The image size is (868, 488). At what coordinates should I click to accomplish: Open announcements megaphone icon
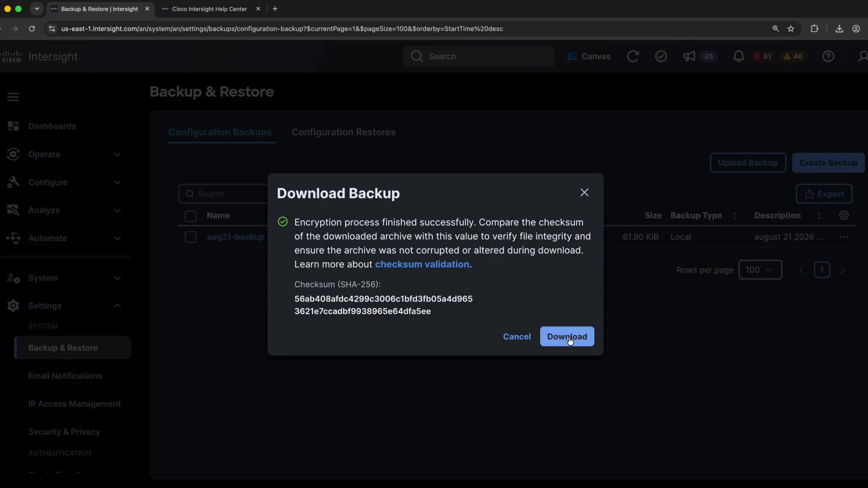[x=689, y=56]
